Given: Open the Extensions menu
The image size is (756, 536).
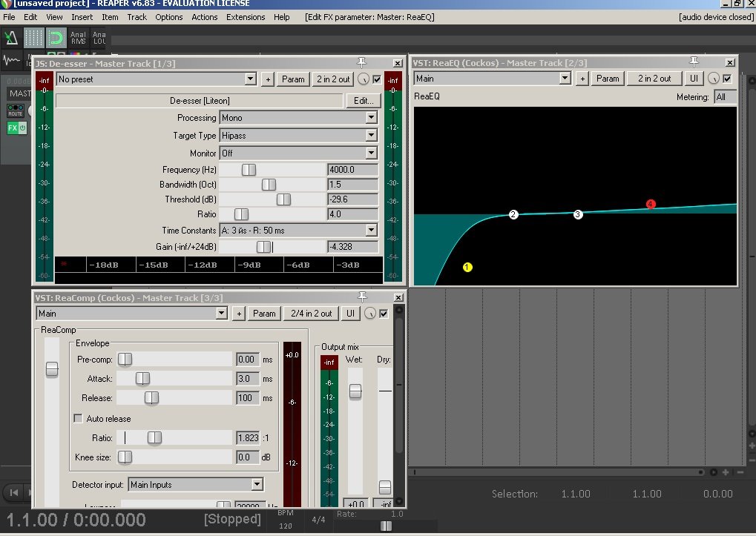Looking at the screenshot, I should (x=246, y=17).
